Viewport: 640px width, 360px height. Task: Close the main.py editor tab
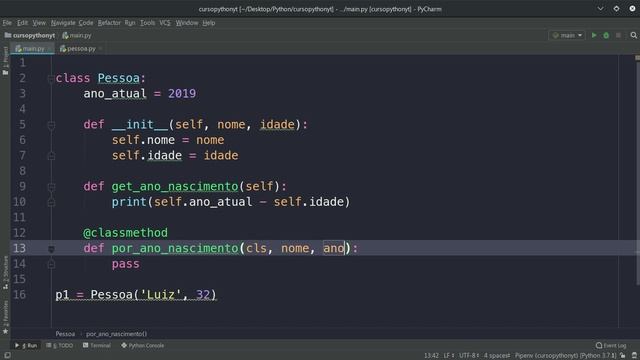(x=49, y=49)
